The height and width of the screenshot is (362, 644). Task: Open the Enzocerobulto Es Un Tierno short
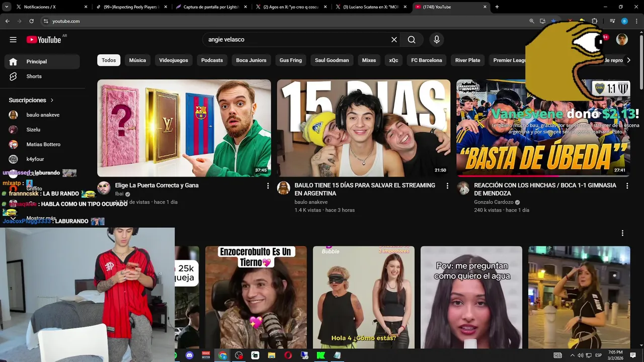[x=256, y=297]
